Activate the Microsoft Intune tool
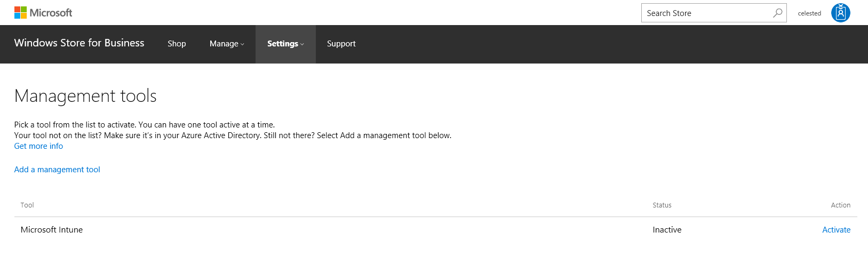This screenshot has height=264, width=868. tap(836, 230)
